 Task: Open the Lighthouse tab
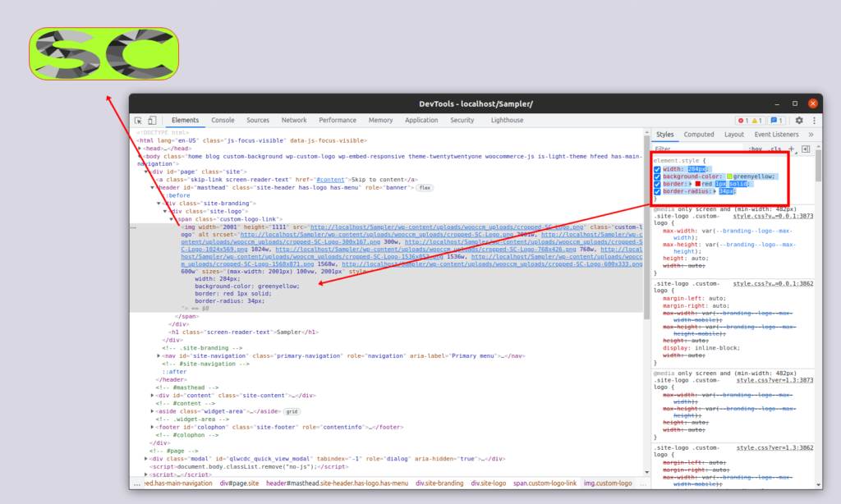507,121
